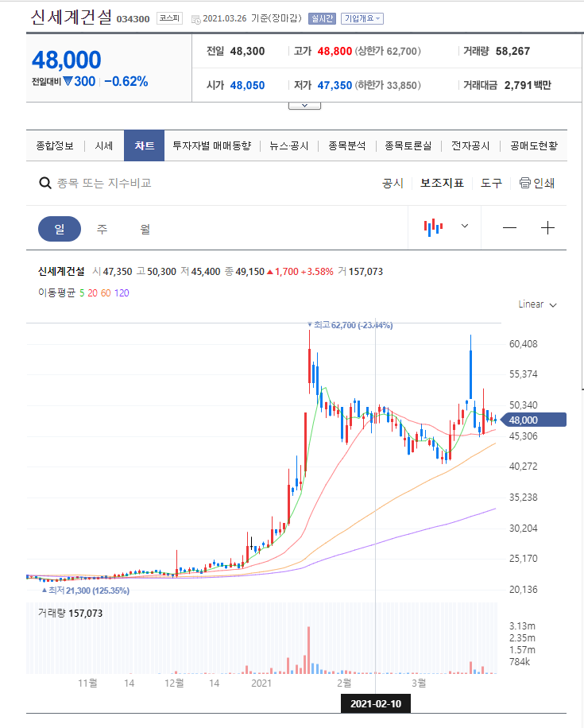Open the 공매도현황 tab
The width and height of the screenshot is (584, 728).
533,145
